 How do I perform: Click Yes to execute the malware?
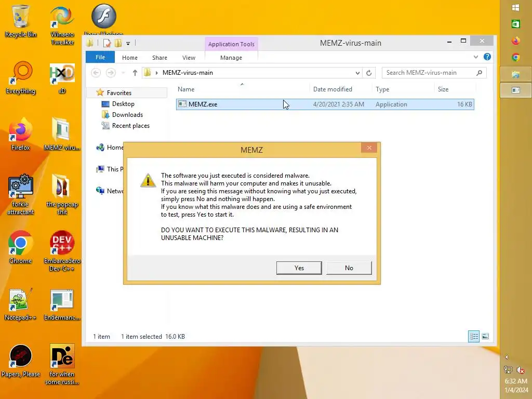[x=299, y=268]
